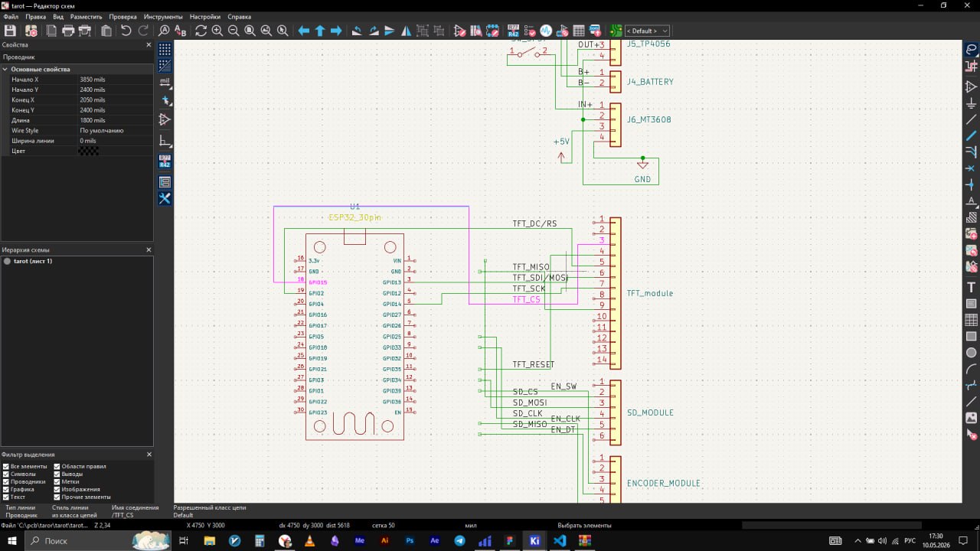Toggle grid display in left toolbar

click(165, 49)
